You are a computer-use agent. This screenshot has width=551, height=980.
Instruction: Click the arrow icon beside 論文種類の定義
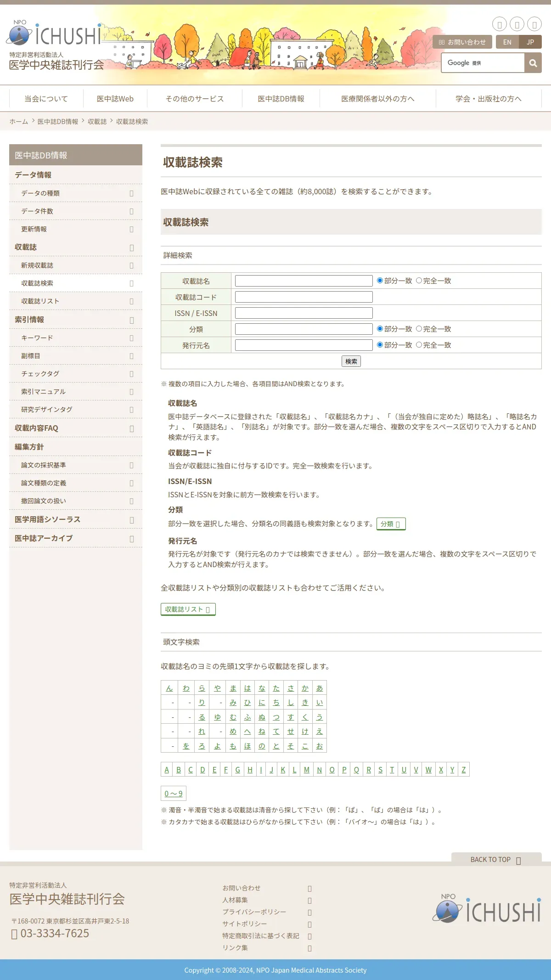[x=131, y=483]
